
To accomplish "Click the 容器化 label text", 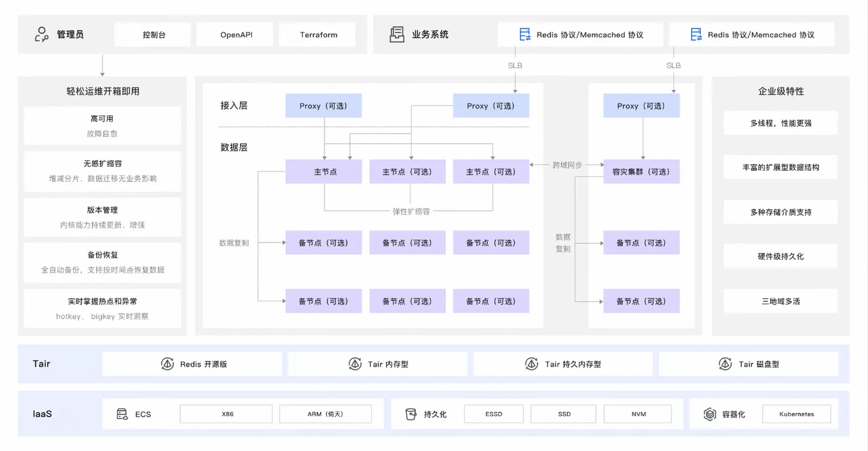I will tap(734, 414).
